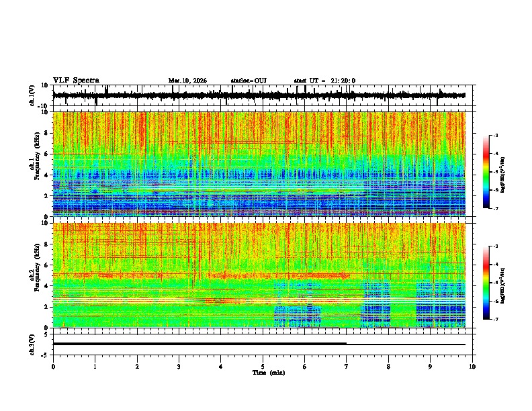Click time axis tick label "2"

click(x=137, y=367)
